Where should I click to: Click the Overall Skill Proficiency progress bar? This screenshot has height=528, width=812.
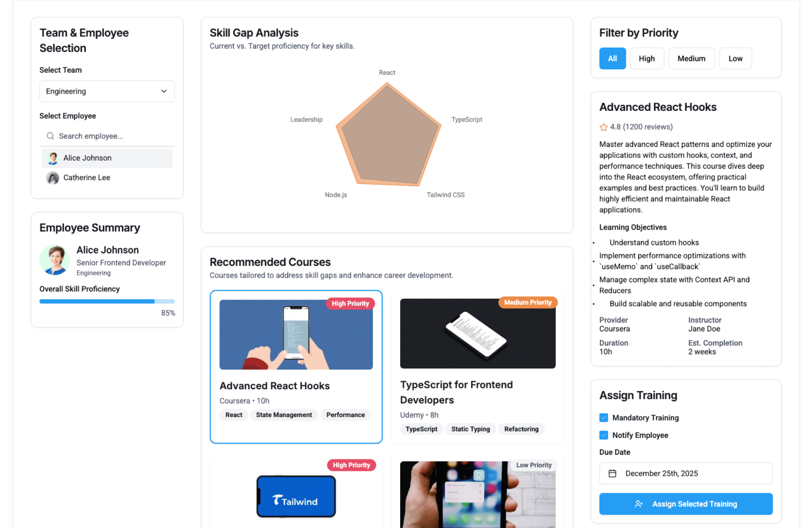point(107,301)
